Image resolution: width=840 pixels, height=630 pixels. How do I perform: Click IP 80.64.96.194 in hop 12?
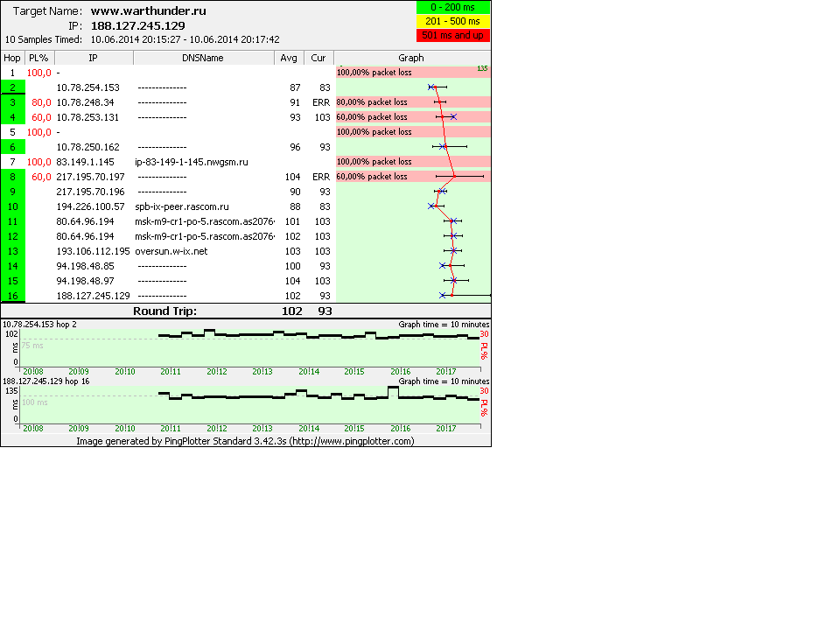[x=85, y=236]
